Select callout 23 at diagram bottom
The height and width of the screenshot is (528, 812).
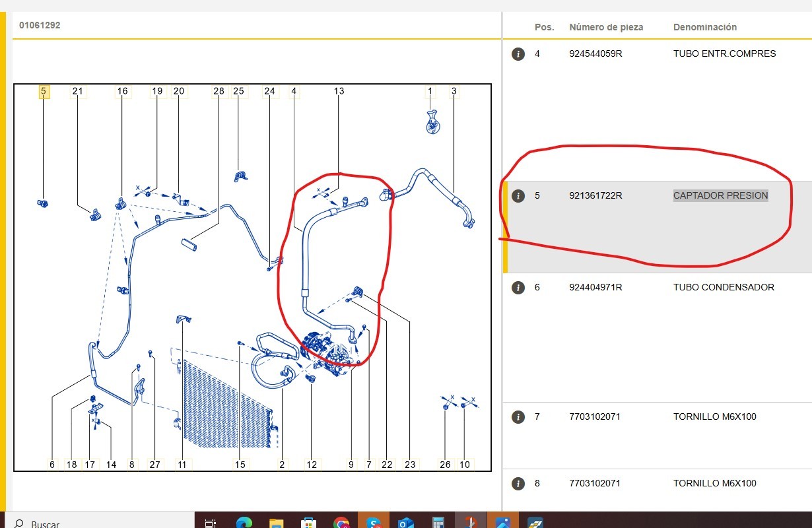410,465
